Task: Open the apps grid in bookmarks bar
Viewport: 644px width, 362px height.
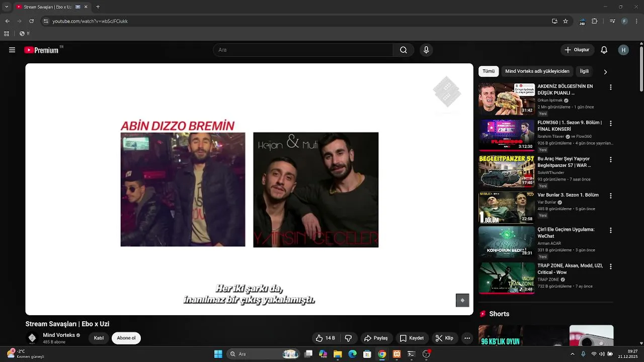Action: 7,34
